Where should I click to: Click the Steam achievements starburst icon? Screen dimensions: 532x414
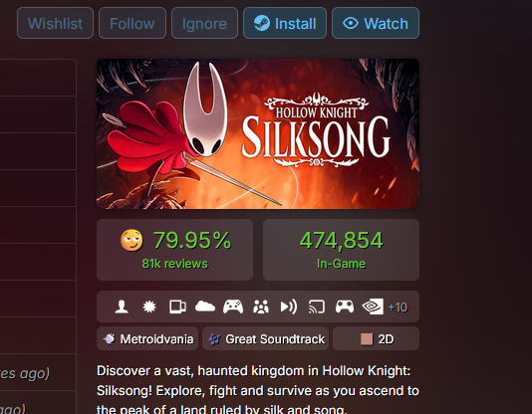(x=149, y=307)
